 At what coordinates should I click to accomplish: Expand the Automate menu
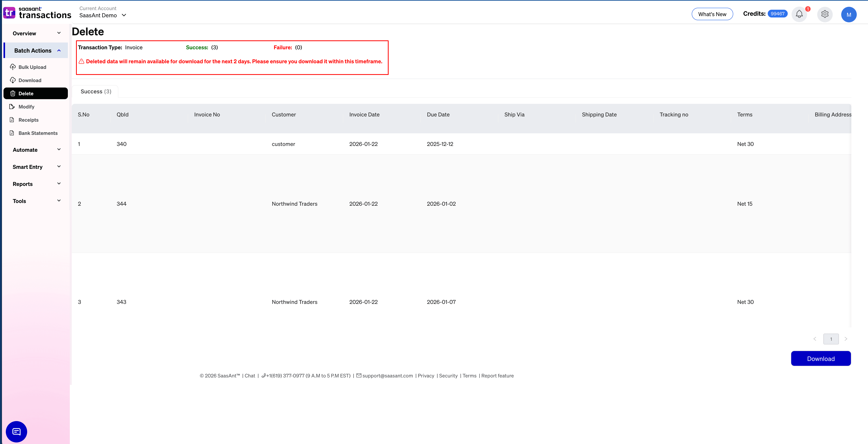click(36, 150)
